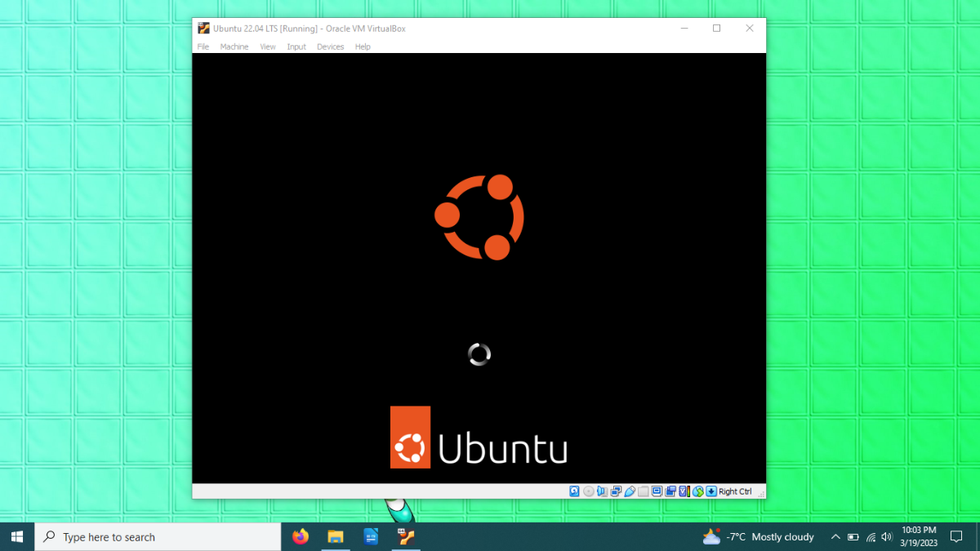Click the CPU virtualization status indicator
This screenshot has width=980, height=551.
(684, 491)
